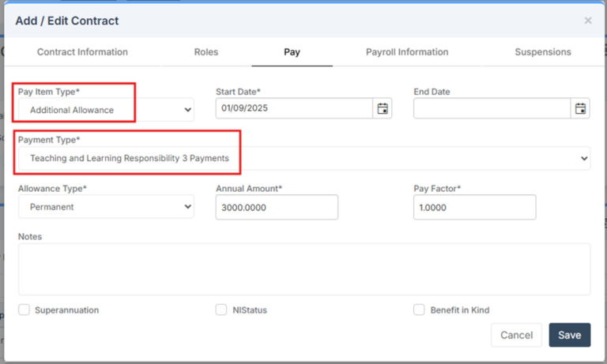Screen dimensions: 607x364
Task: Open the Roles tab
Action: (206, 52)
